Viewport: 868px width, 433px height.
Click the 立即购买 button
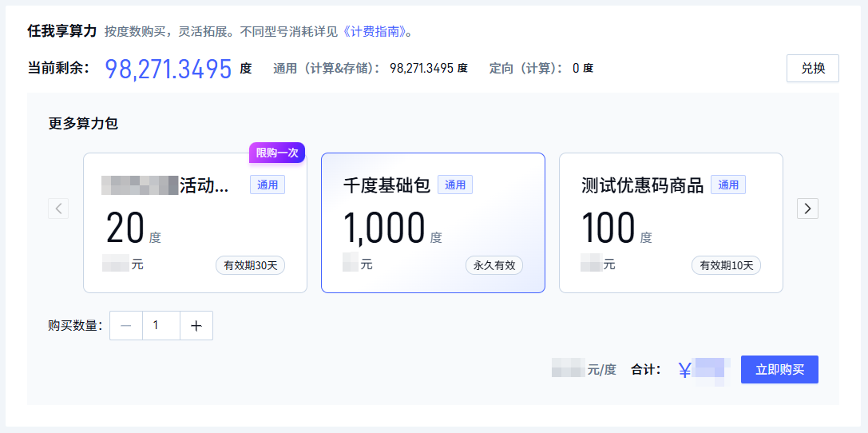click(779, 370)
